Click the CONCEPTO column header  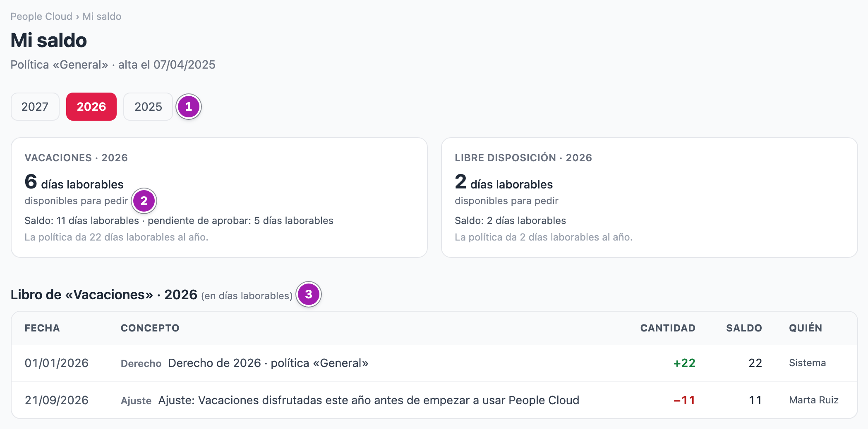pyautogui.click(x=150, y=328)
